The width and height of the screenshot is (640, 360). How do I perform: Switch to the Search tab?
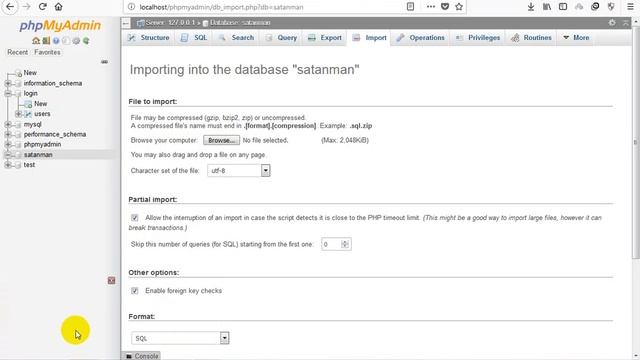pyautogui.click(x=236, y=38)
